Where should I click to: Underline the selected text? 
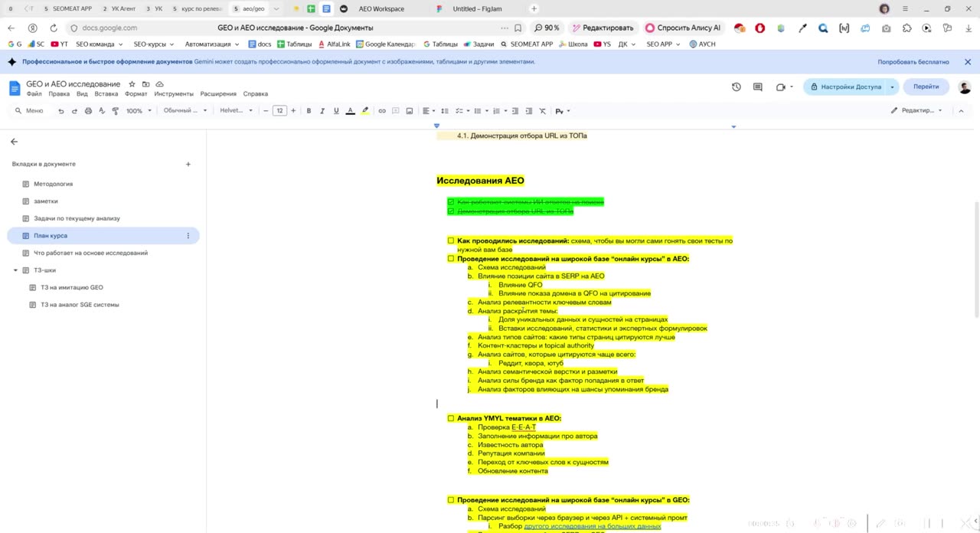336,111
